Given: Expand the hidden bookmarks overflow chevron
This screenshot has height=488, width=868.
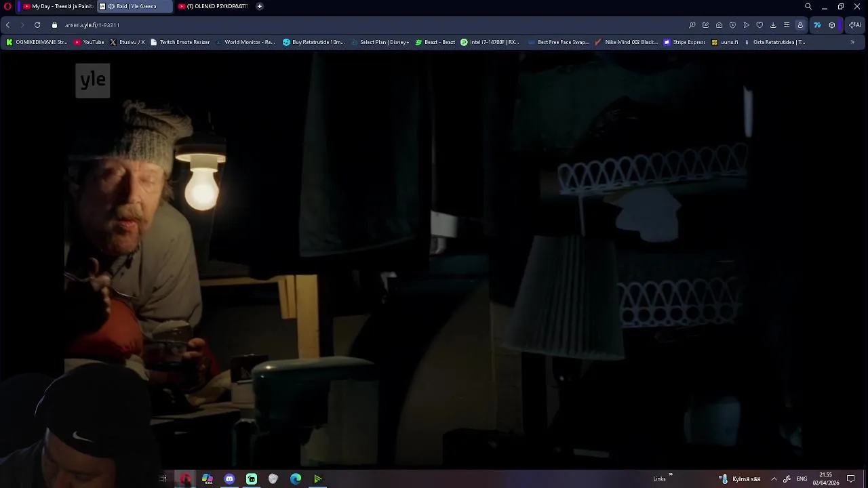Looking at the screenshot, I should tap(852, 42).
